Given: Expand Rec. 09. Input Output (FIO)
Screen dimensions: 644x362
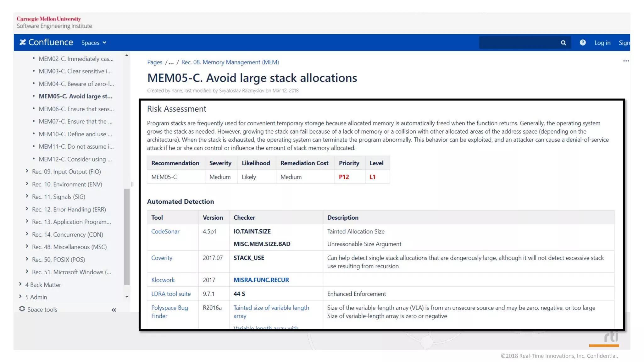Looking at the screenshot, I should pos(27,171).
